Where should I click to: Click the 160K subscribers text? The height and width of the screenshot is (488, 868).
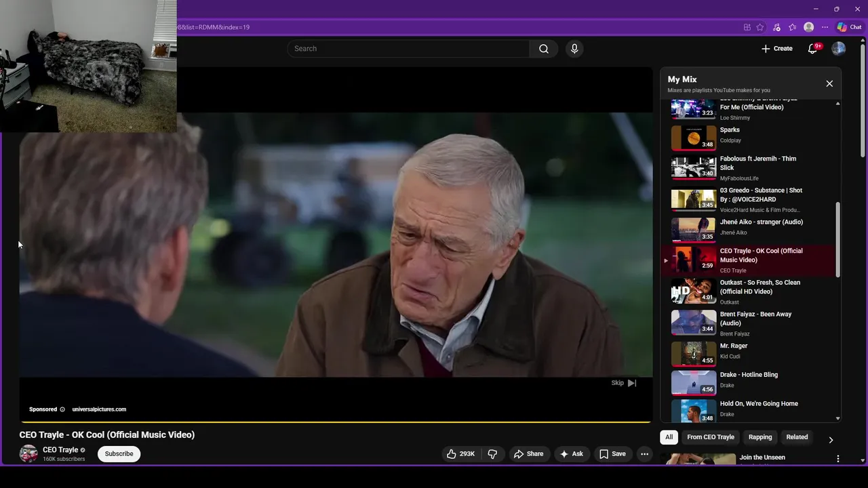[64, 460]
